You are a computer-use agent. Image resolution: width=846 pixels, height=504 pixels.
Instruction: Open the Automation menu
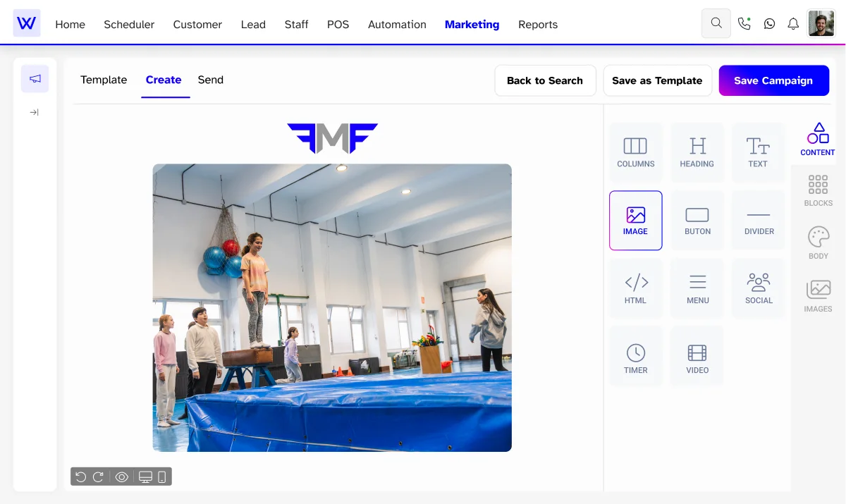397,24
